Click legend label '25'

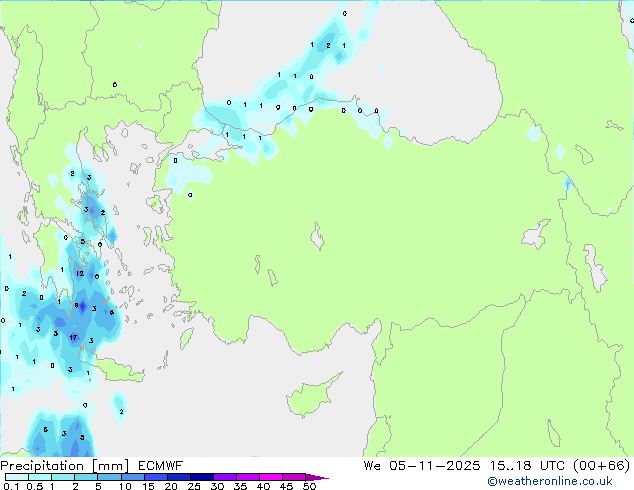coord(194,486)
